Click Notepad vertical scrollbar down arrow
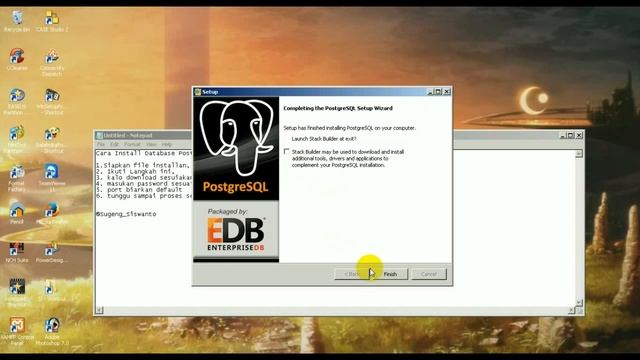640x360 pixels. 579,302
